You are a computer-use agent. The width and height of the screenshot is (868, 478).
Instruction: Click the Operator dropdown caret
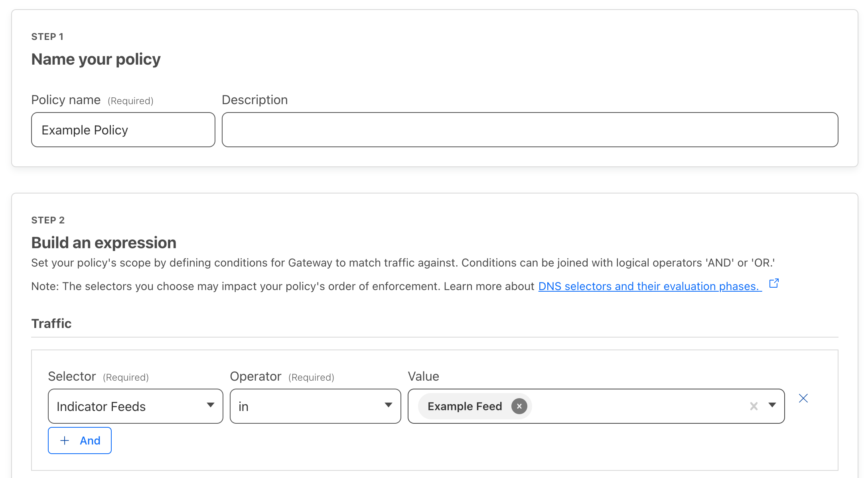[x=388, y=405]
